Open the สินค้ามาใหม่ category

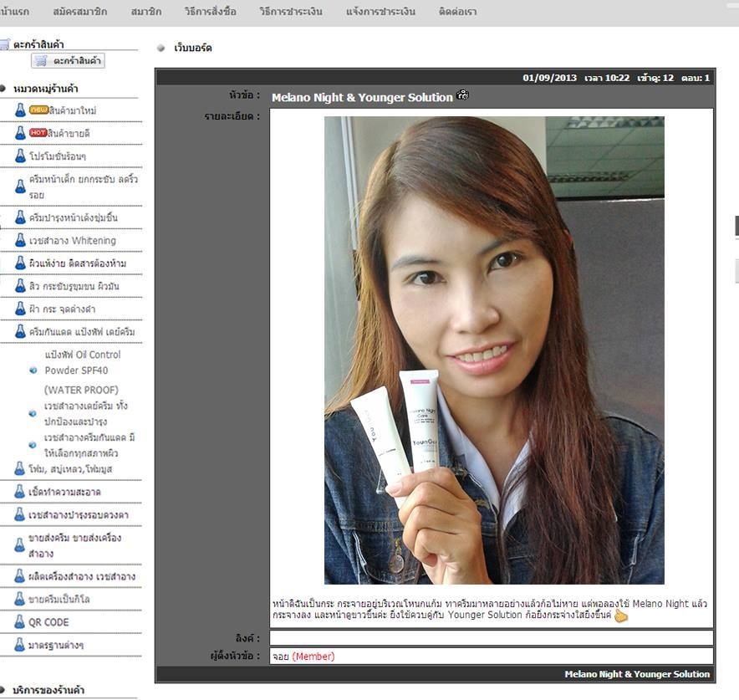pyautogui.click(x=73, y=110)
